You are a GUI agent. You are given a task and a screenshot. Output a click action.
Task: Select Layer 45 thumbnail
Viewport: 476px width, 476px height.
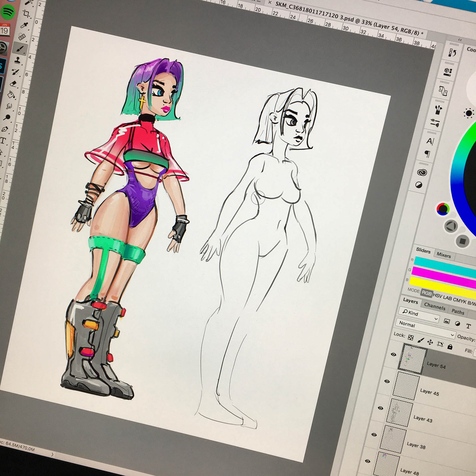tap(406, 386)
